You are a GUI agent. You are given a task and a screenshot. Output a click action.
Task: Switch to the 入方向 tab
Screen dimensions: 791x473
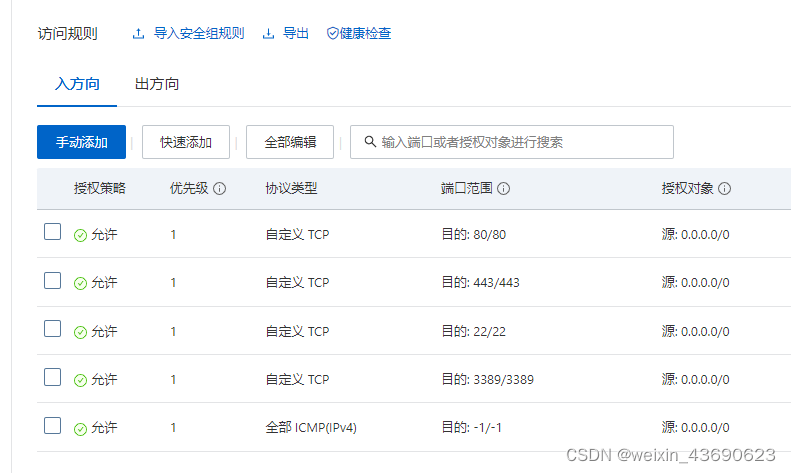click(77, 84)
